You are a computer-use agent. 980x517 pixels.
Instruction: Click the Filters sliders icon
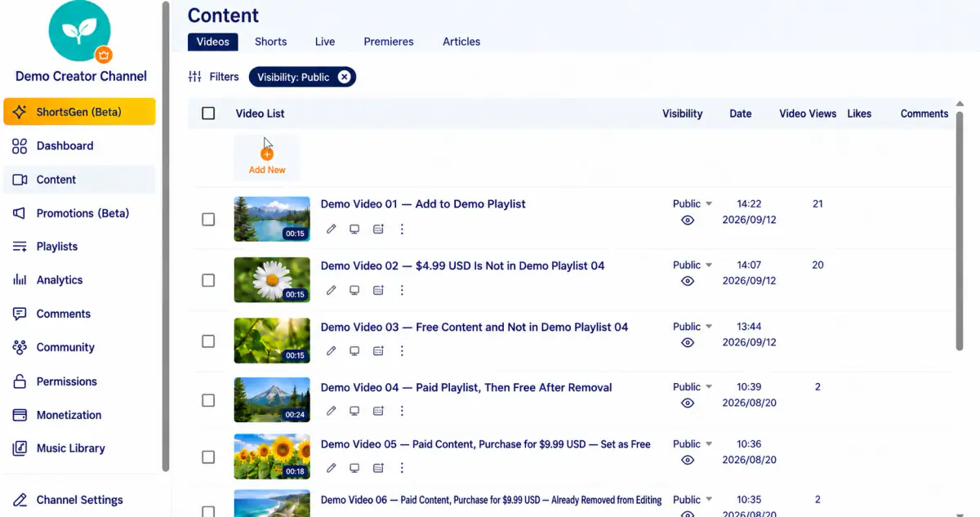click(194, 77)
